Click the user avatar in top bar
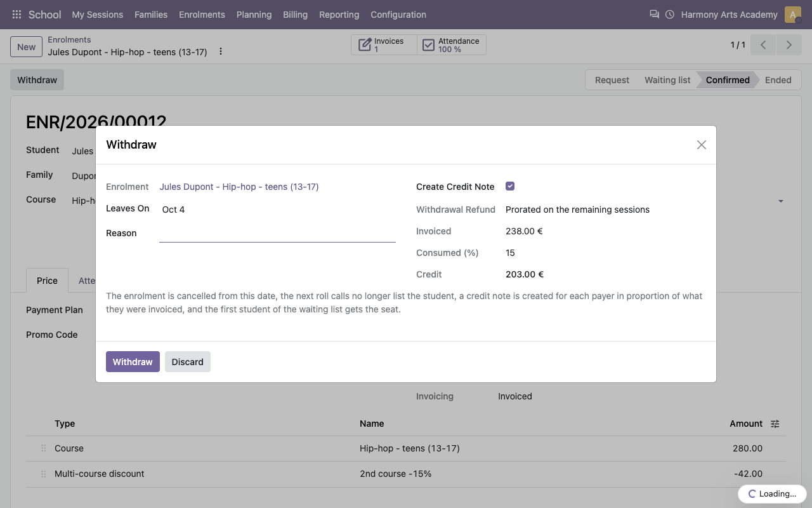Image resolution: width=812 pixels, height=508 pixels. 792,15
